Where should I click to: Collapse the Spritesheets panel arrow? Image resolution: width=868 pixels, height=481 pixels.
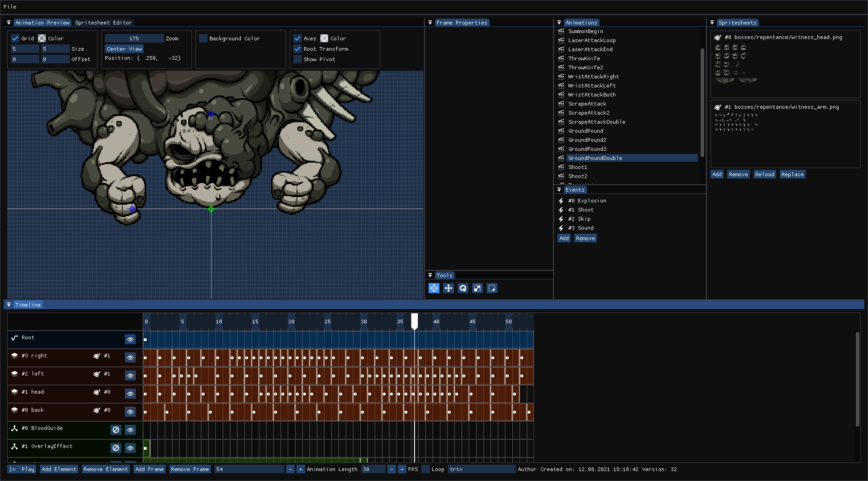click(x=712, y=23)
